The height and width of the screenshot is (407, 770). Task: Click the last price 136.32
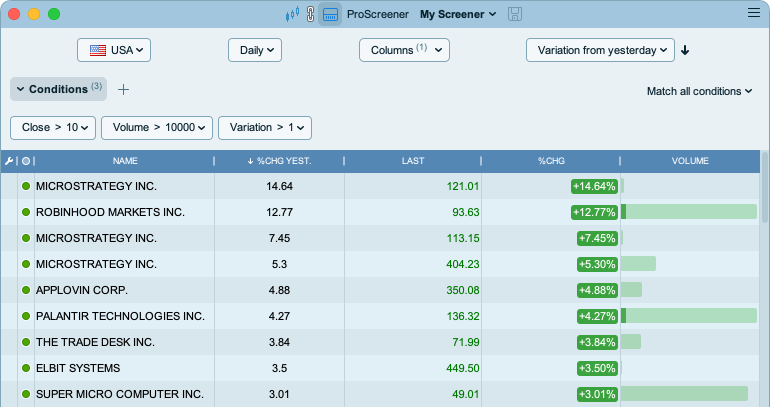point(463,316)
